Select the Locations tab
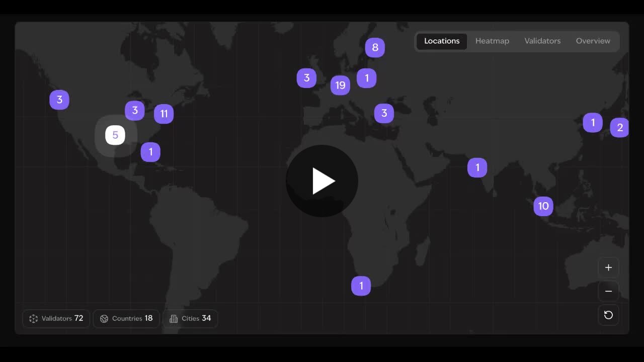 (x=442, y=41)
